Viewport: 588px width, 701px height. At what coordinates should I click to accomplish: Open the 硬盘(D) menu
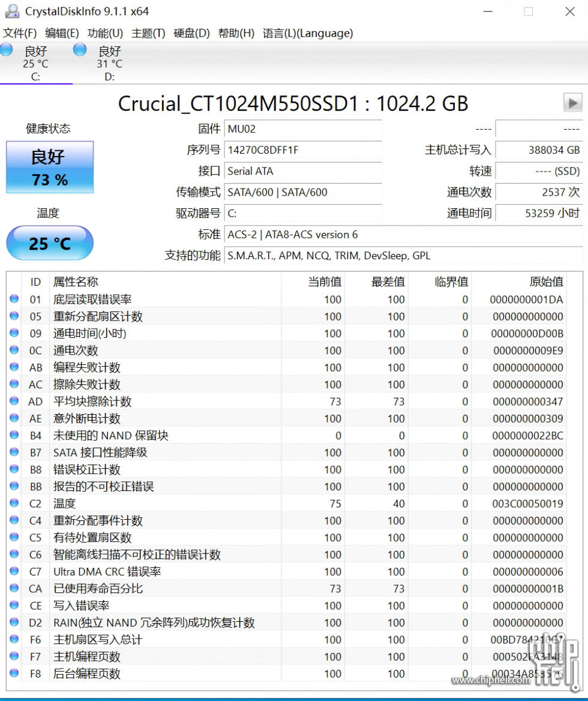[x=191, y=33]
